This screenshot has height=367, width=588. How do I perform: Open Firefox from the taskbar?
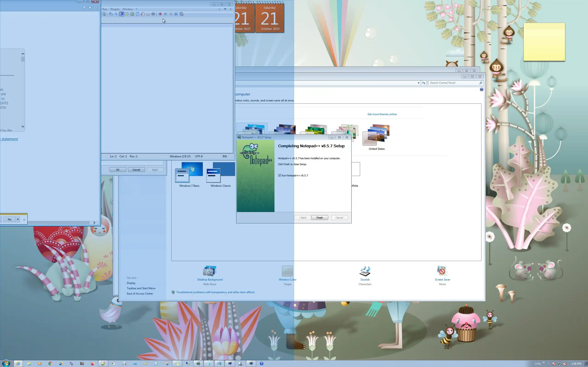[92, 363]
